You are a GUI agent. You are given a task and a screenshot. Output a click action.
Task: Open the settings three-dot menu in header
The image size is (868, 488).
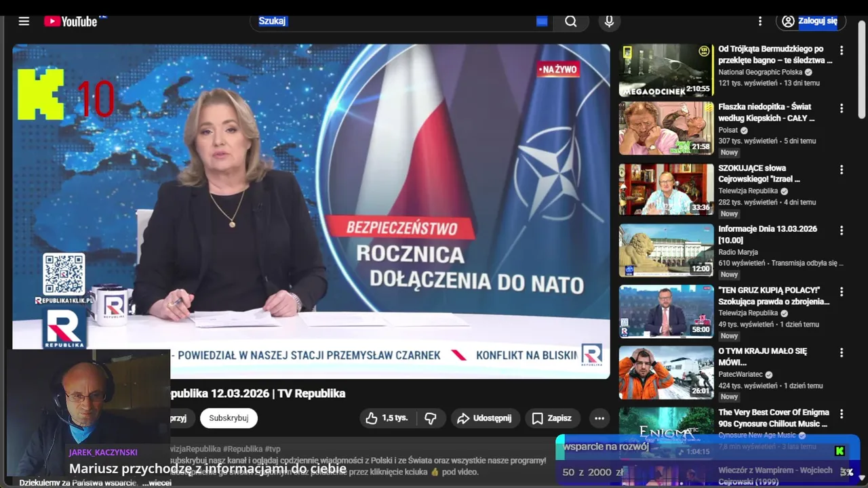coord(760,21)
